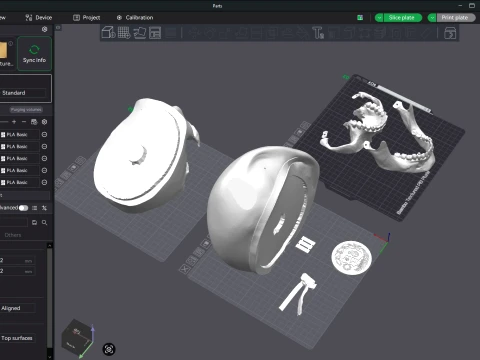480x360 pixels.
Task: Click the X remove plate icon
Action: point(184,269)
